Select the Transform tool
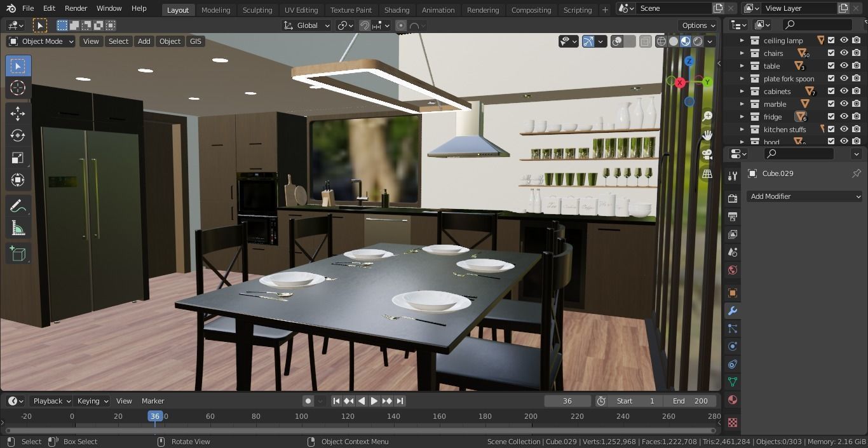 [18, 180]
